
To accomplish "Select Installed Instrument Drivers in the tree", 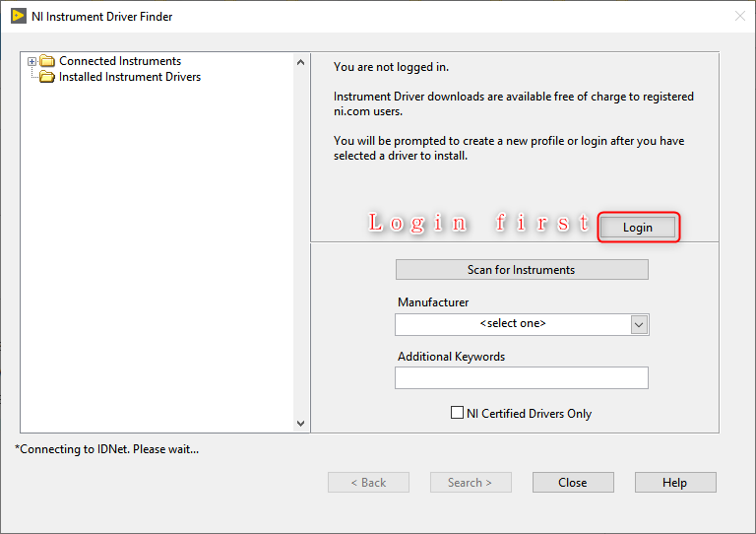I will coord(130,77).
